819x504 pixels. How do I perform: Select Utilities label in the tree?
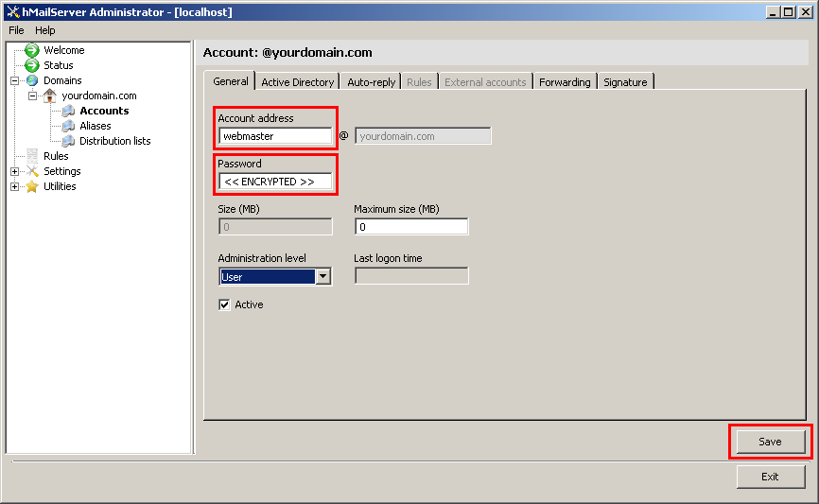click(60, 186)
